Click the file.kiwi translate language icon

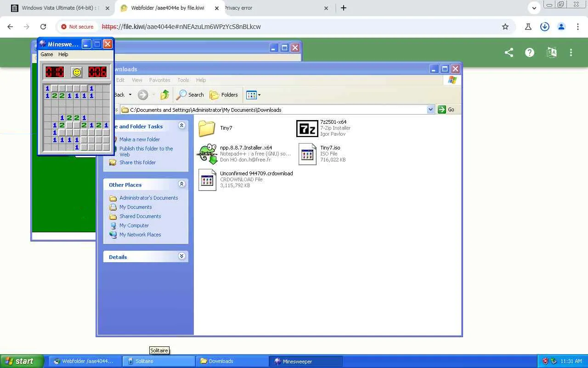pos(552,52)
